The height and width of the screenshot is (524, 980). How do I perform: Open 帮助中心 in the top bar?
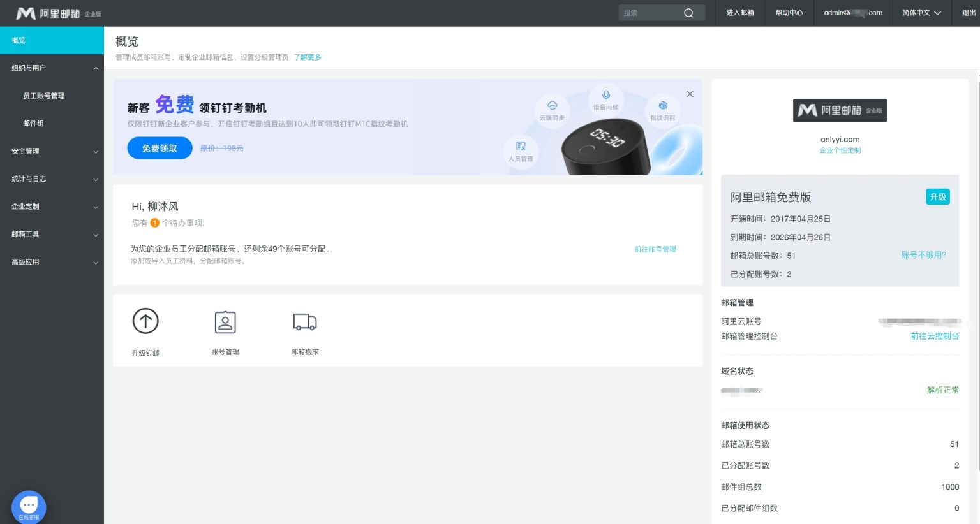coord(789,13)
